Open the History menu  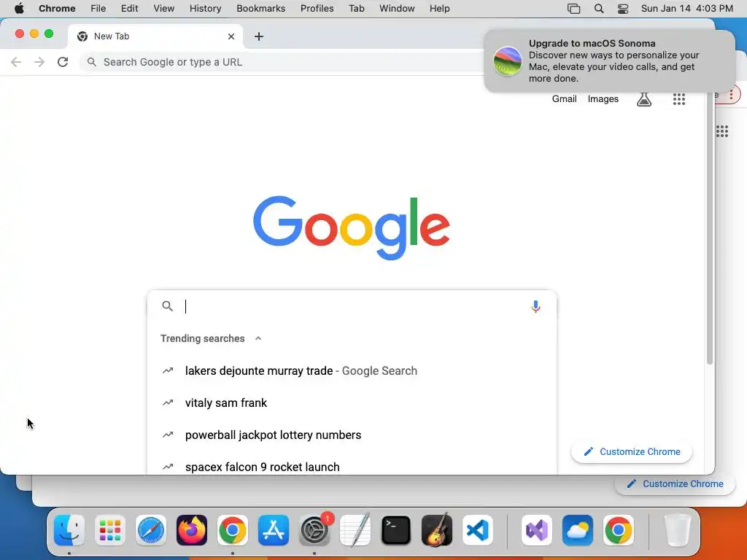pyautogui.click(x=205, y=9)
